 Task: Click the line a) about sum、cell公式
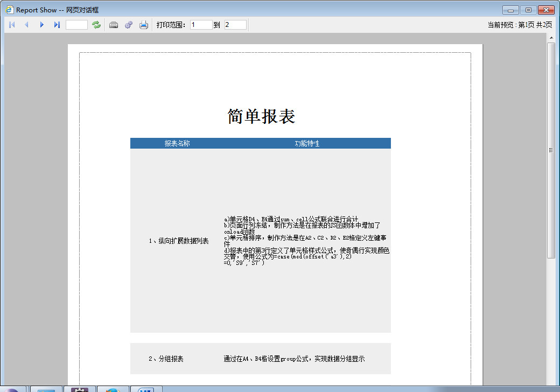291,219
